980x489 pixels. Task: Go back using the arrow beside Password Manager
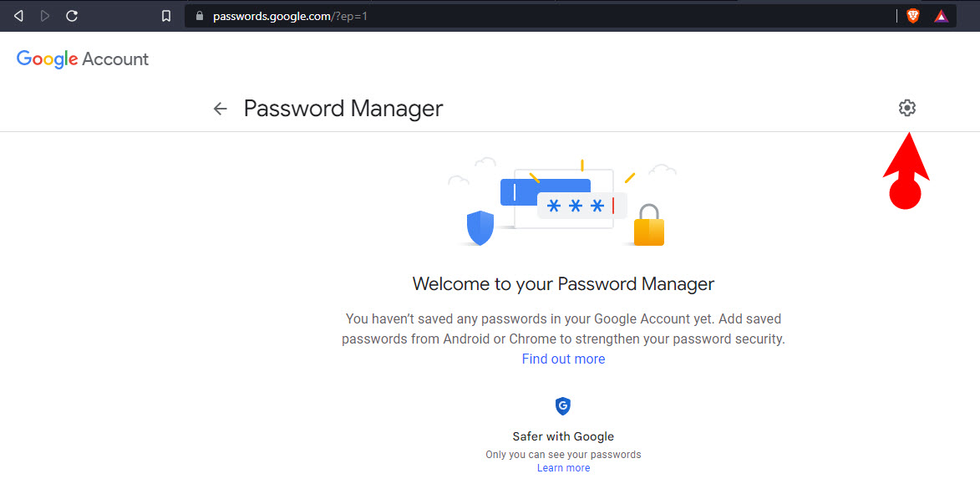220,109
